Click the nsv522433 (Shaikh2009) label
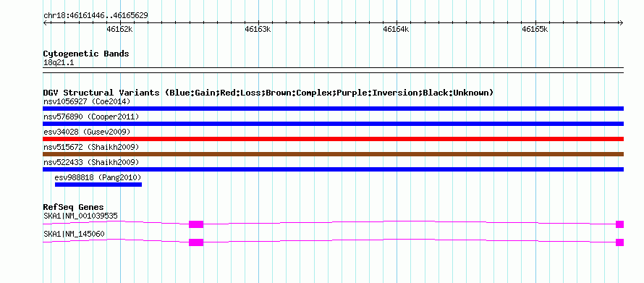 [91, 162]
